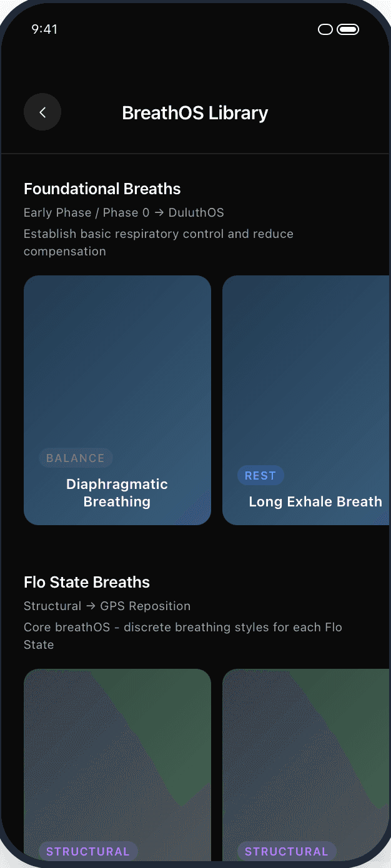Image resolution: width=391 pixels, height=868 pixels.
Task: Tap the Flo State Breaths section header
Action: click(x=86, y=582)
